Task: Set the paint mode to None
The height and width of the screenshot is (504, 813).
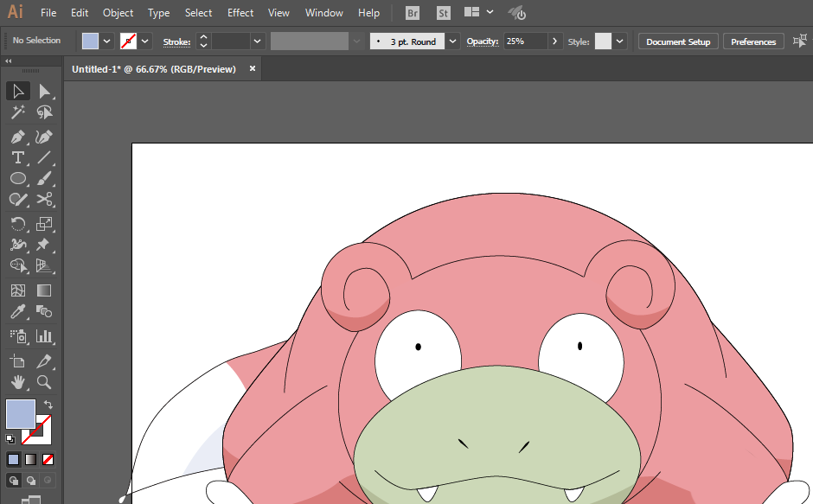Action: click(x=48, y=459)
